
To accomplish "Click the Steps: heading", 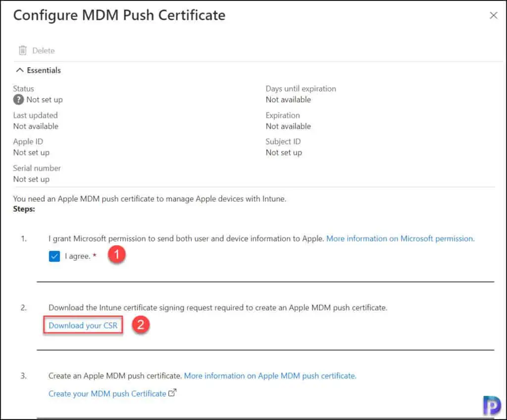I will tap(24, 209).
